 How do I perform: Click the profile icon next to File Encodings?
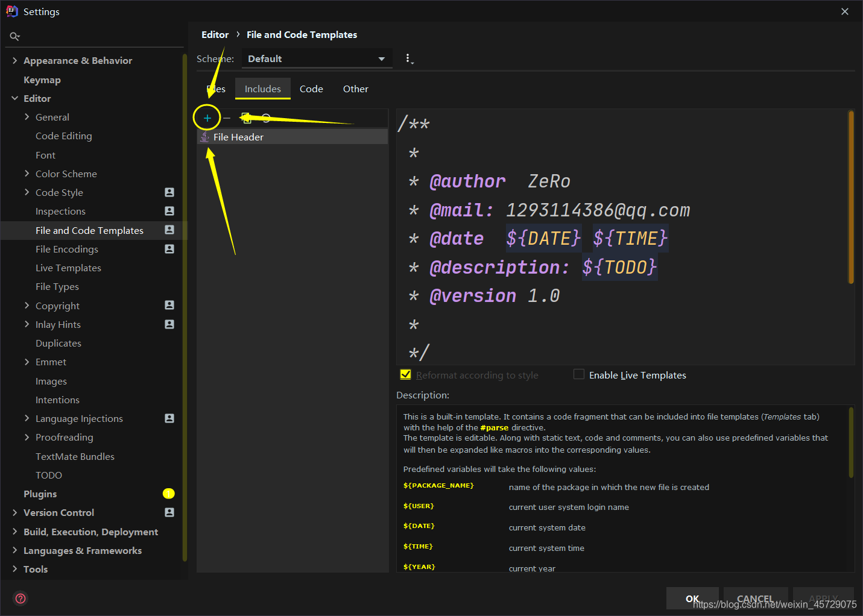tap(169, 249)
